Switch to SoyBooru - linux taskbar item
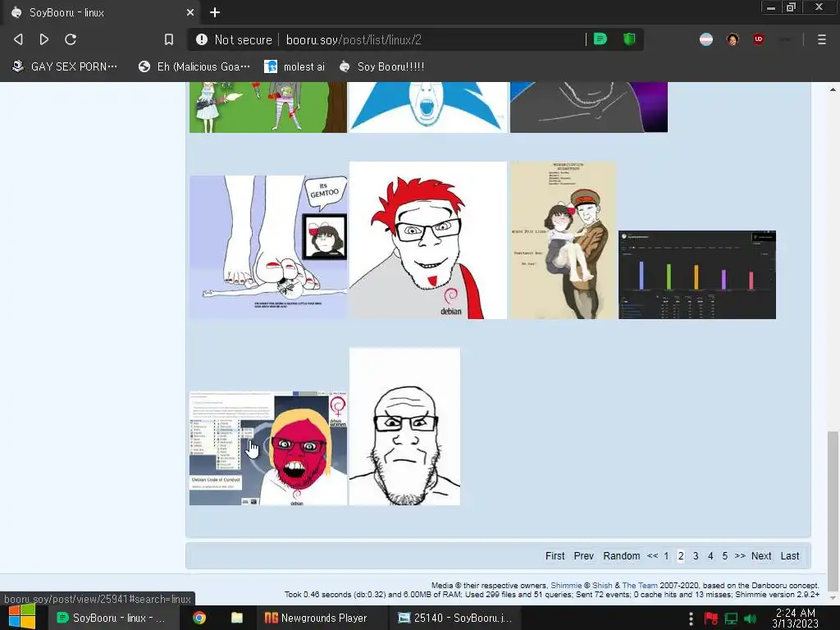 [x=112, y=618]
